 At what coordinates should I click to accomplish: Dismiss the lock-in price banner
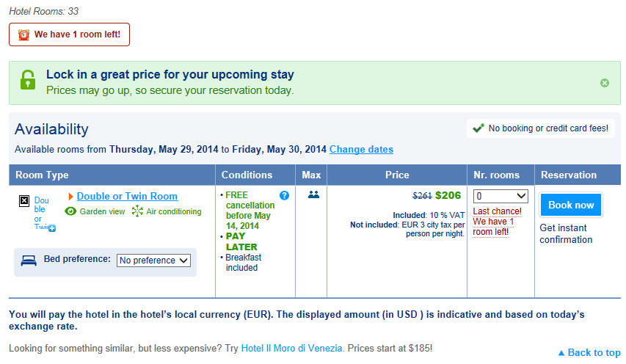click(x=605, y=83)
